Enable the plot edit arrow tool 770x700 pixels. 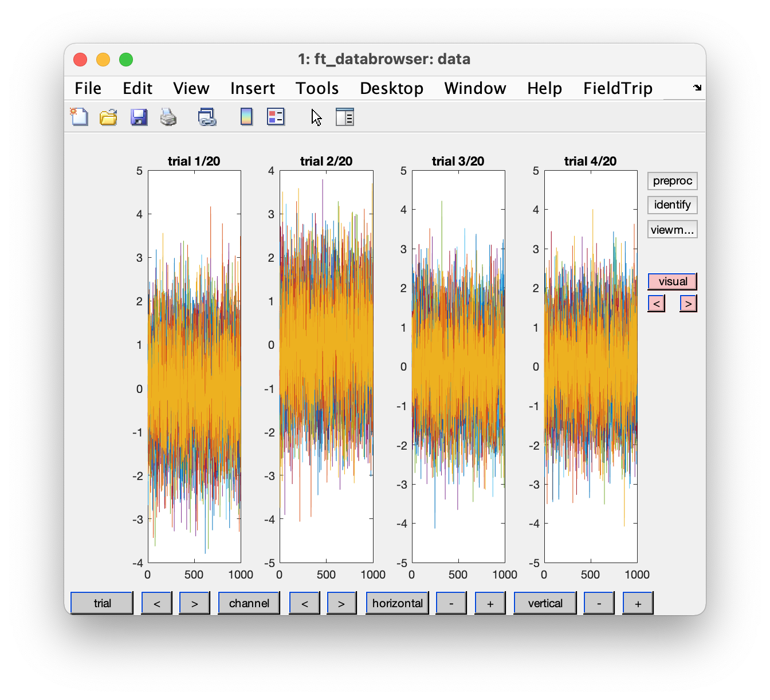[316, 117]
